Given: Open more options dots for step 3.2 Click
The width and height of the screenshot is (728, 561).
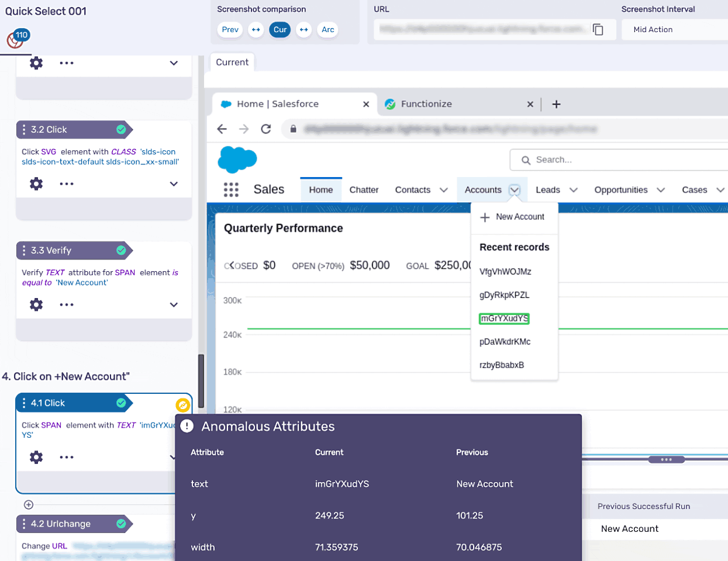Looking at the screenshot, I should coord(67,183).
